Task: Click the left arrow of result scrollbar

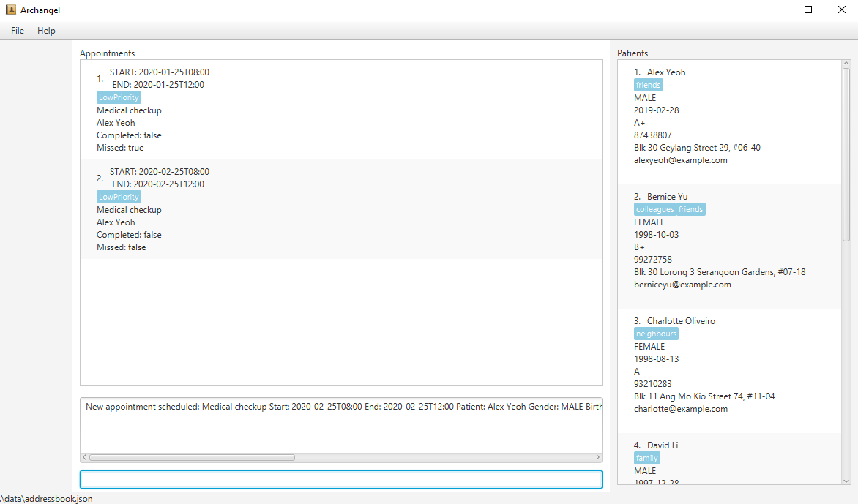Action: pos(84,457)
